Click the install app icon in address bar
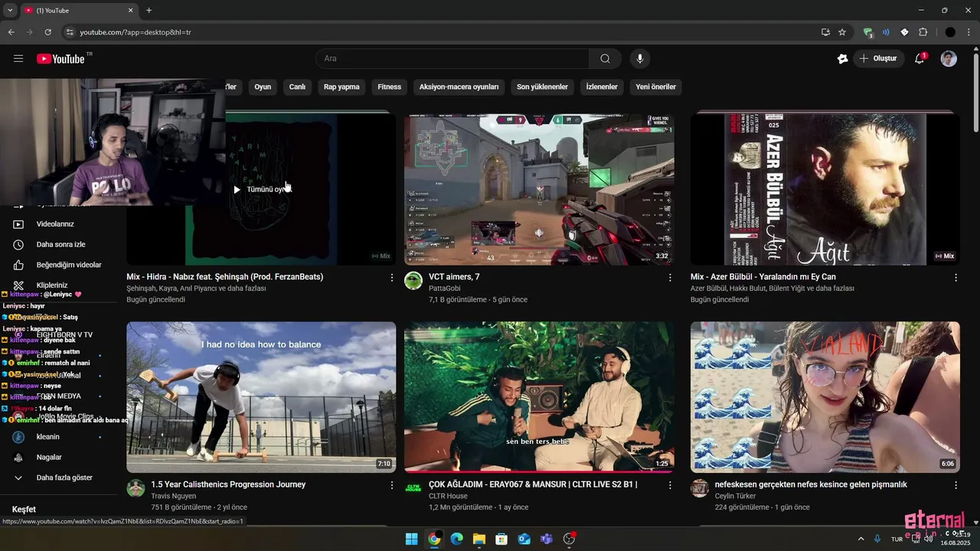The image size is (980, 551). 825,32
